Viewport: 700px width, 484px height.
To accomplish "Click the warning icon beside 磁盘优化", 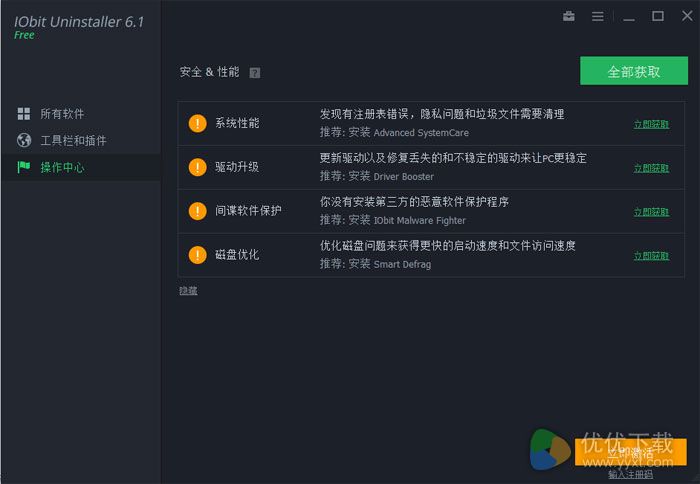I will point(197,255).
